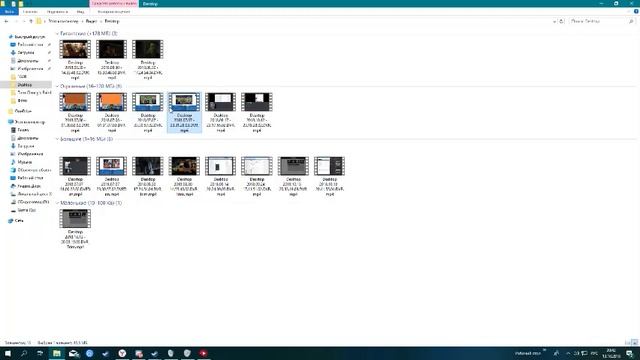The width and height of the screenshot is (640, 360).
Task: Switch to the Главная ribbon tab
Action: click(x=30, y=12)
